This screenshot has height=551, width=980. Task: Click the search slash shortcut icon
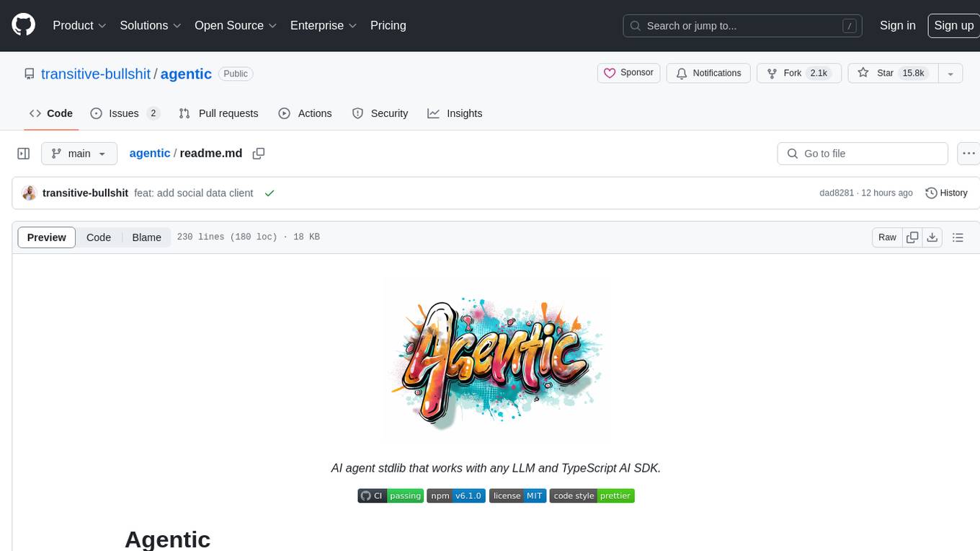click(x=850, y=26)
